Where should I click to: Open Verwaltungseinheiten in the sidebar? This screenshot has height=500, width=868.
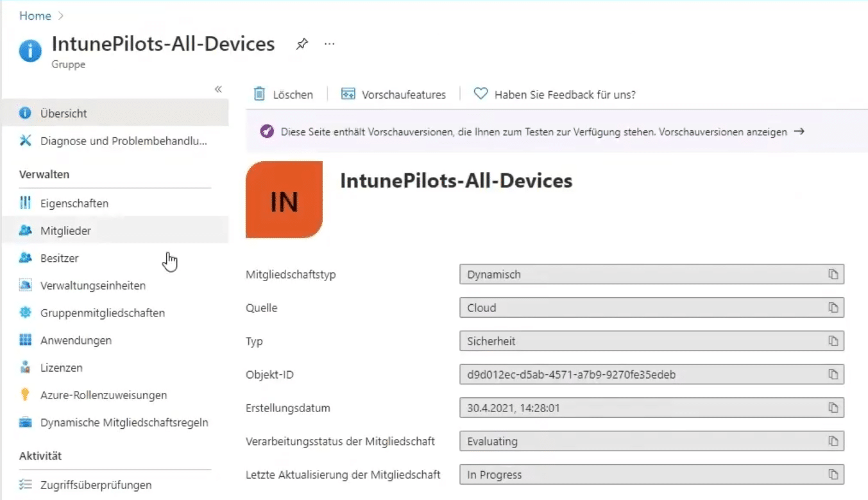click(x=114, y=285)
